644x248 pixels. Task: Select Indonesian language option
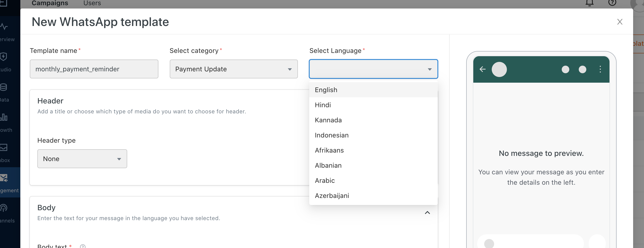pos(374,135)
